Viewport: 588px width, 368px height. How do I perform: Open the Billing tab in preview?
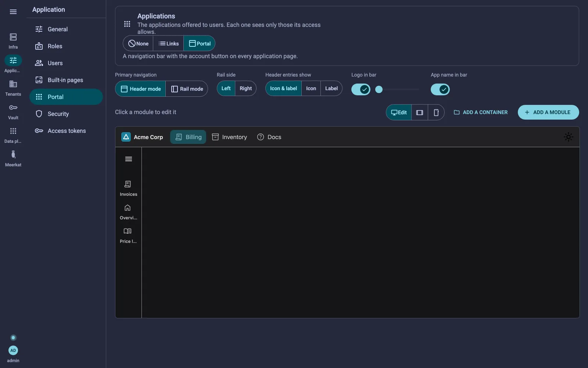(x=188, y=137)
